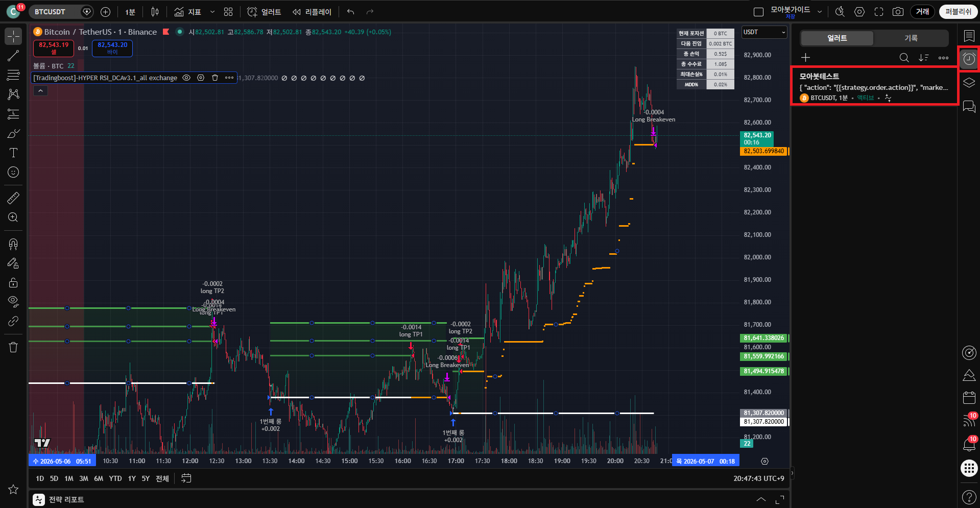Select the ruler measure tool
Image resolution: width=980 pixels, height=508 pixels.
[13, 198]
